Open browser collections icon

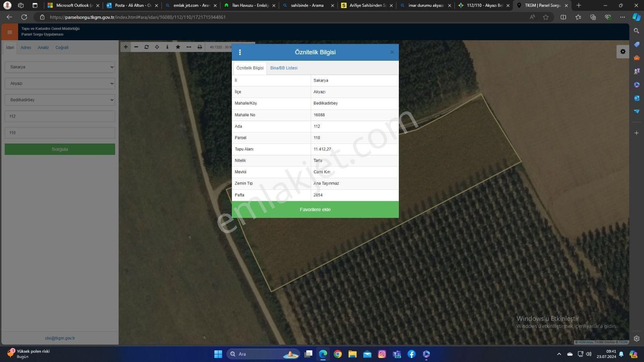593,17
